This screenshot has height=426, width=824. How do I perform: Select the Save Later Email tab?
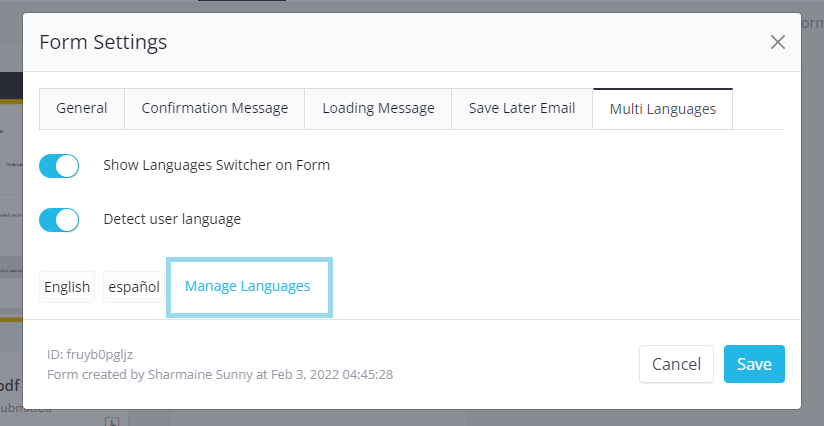pyautogui.click(x=522, y=108)
